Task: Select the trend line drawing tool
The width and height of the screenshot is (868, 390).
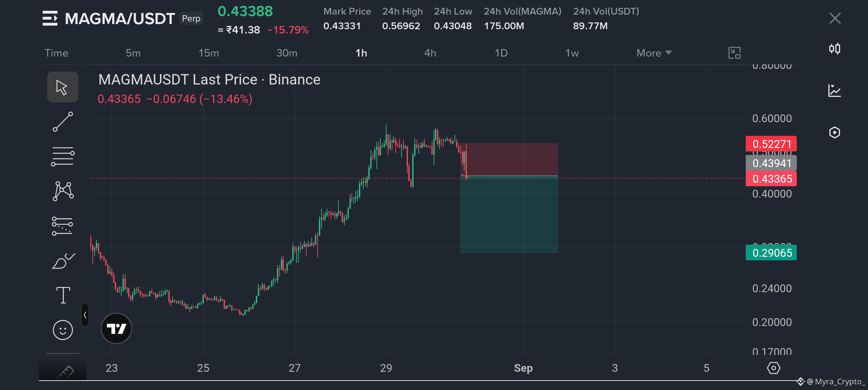Action: click(x=63, y=122)
